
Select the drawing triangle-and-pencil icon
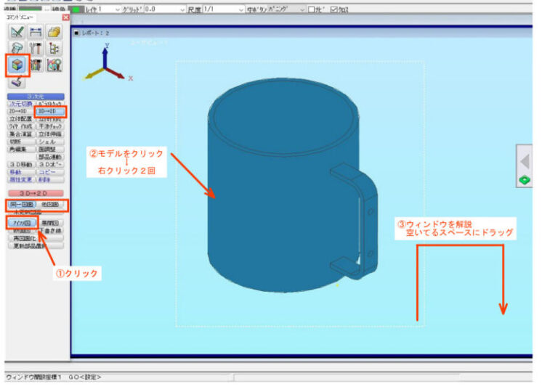tap(17, 32)
